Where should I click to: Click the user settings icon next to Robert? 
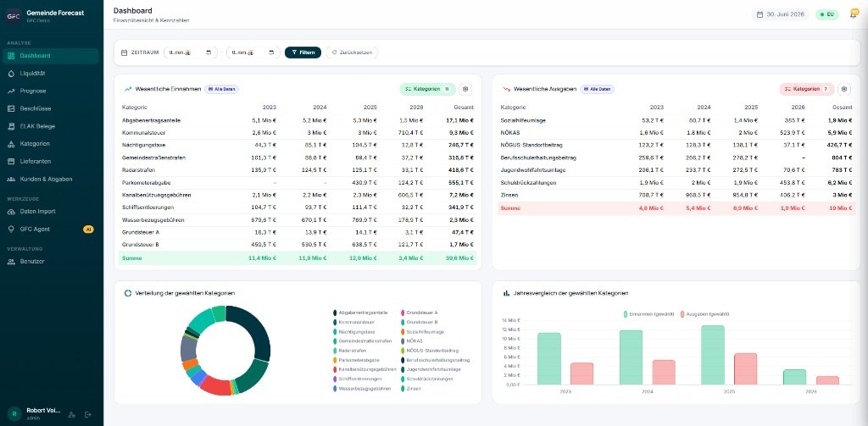click(71, 414)
